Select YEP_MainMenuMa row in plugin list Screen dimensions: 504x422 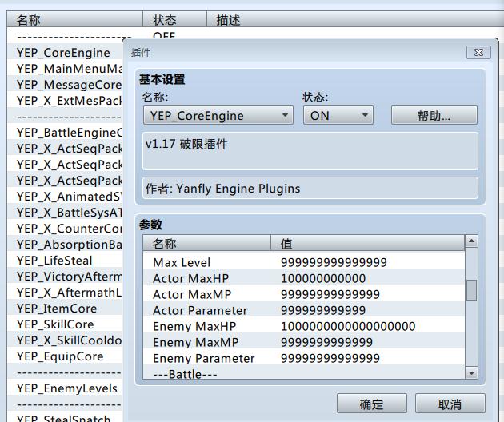[65, 69]
